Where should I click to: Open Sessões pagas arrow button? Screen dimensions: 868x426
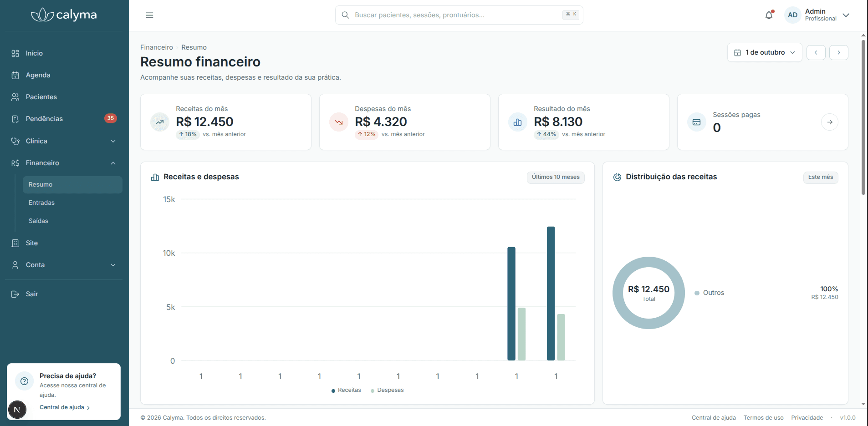[x=830, y=122]
